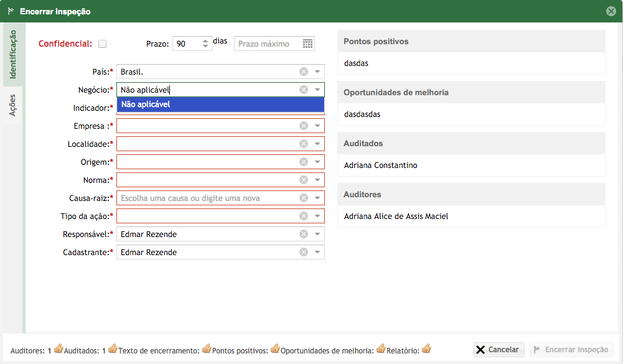Enable the Confidencial checkbox
Viewport: 623px width, 364px height.
tap(103, 44)
